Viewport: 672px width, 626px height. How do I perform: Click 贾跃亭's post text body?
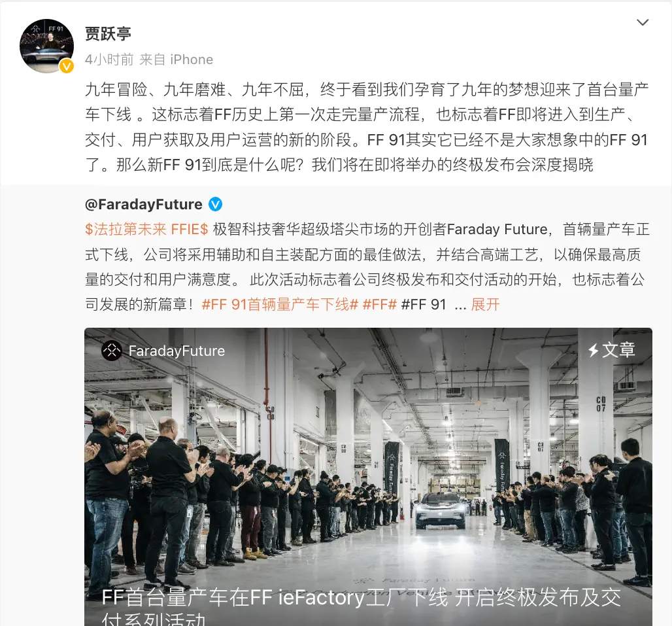click(x=367, y=128)
